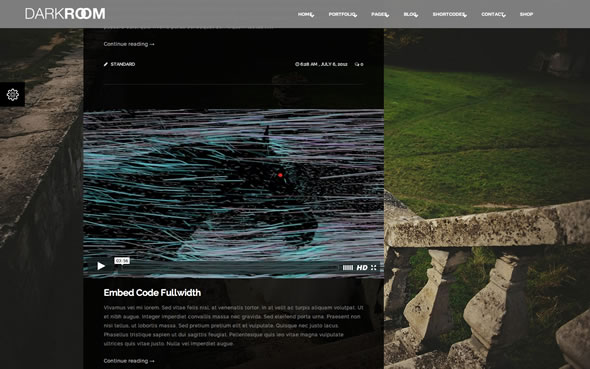Open the Blog menu
Viewport: 590px width, 369px height.
click(x=410, y=14)
